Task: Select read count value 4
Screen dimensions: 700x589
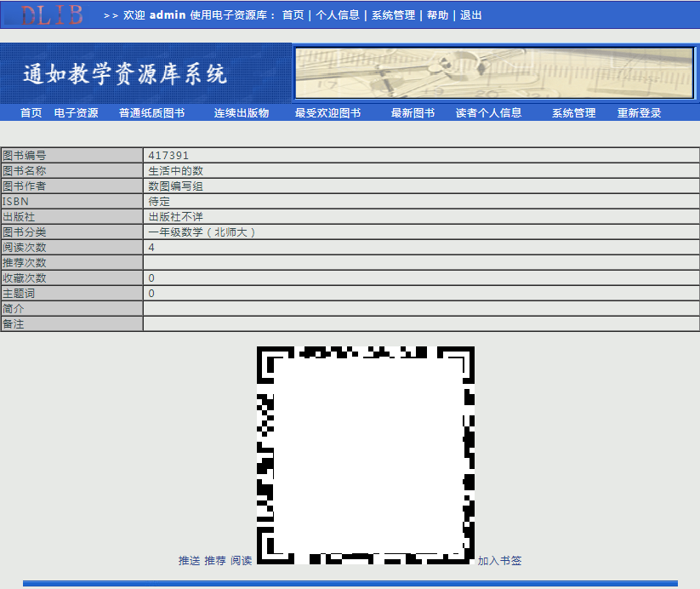Action: click(x=151, y=248)
